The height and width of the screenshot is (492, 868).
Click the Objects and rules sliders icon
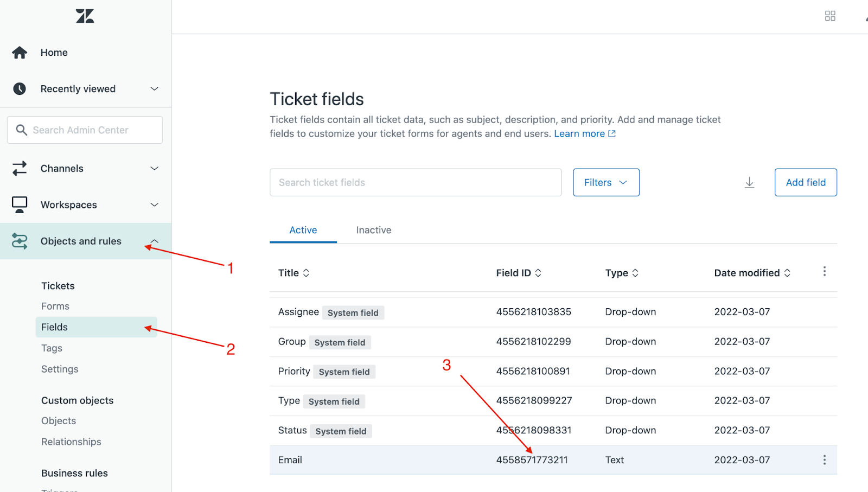point(20,241)
